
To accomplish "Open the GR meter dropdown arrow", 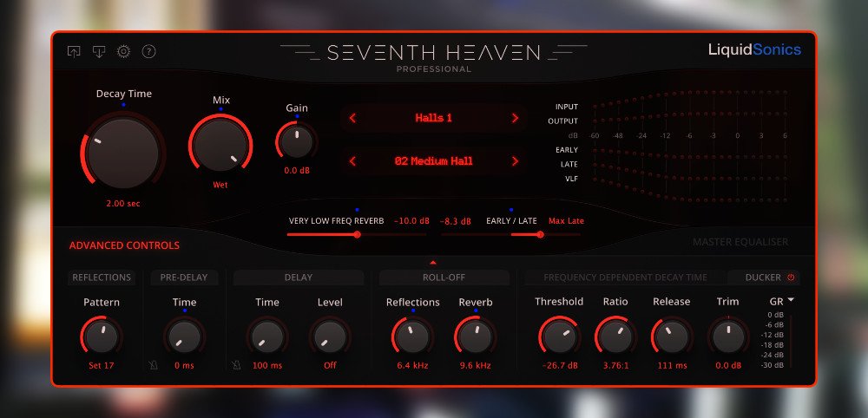I will click(x=791, y=300).
